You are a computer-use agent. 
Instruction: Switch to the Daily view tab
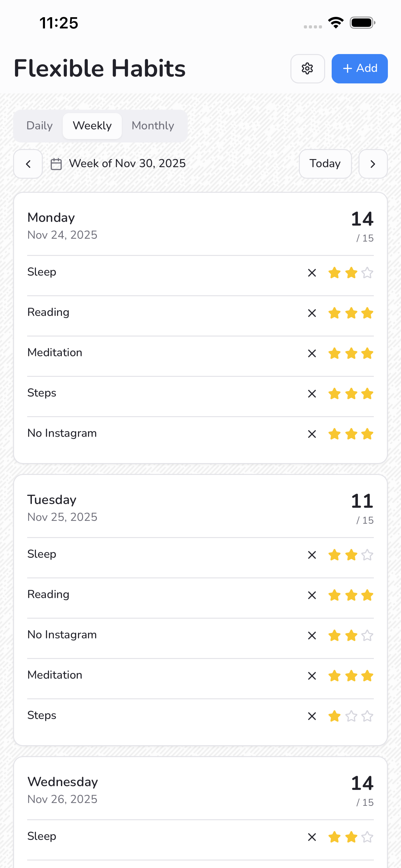click(x=39, y=126)
